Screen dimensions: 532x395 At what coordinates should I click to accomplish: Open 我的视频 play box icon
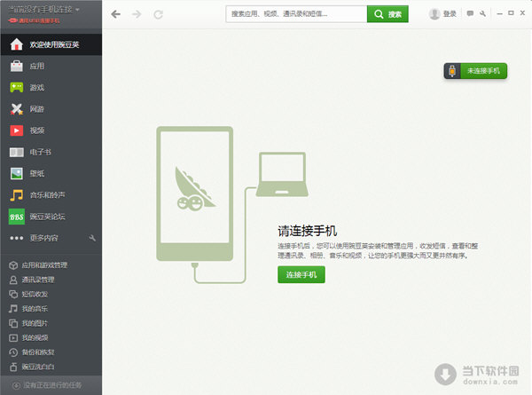13,338
